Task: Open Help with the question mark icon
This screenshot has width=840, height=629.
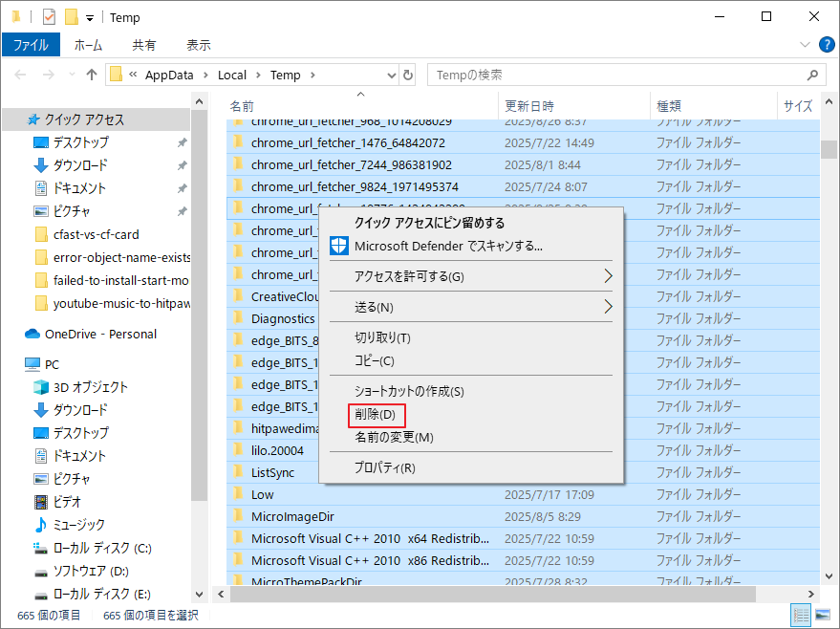Action: (x=827, y=45)
